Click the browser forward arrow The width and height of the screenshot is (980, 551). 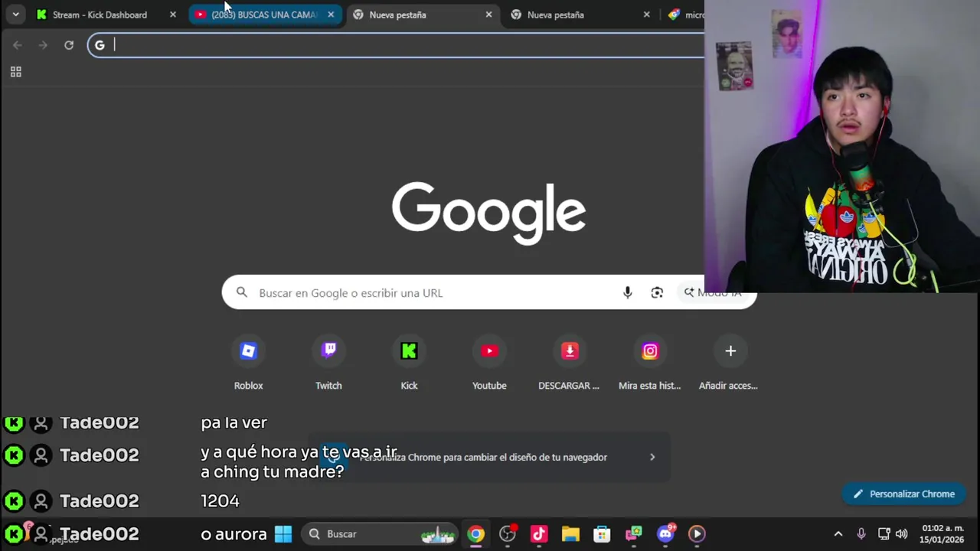pos(43,45)
